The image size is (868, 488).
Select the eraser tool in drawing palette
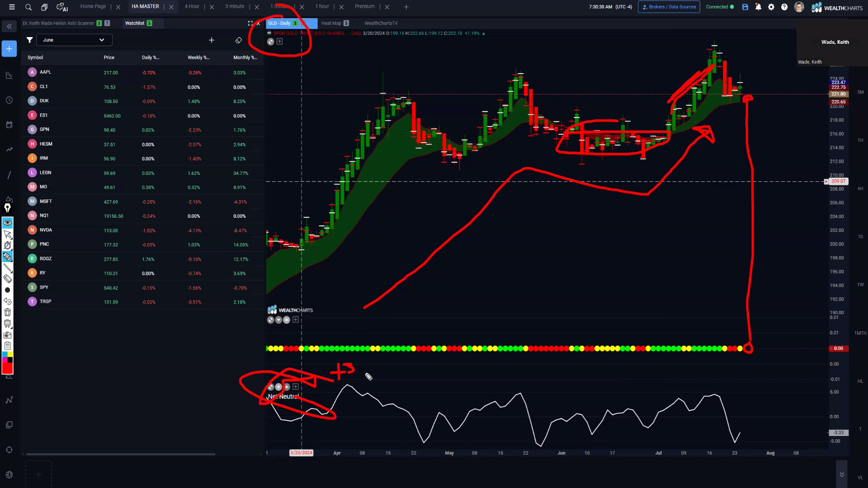coord(8,279)
